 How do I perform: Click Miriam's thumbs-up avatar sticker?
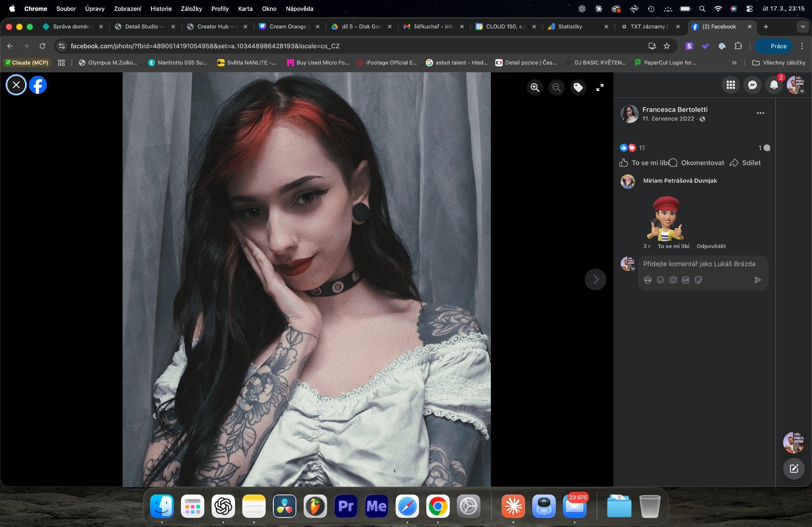(665, 218)
